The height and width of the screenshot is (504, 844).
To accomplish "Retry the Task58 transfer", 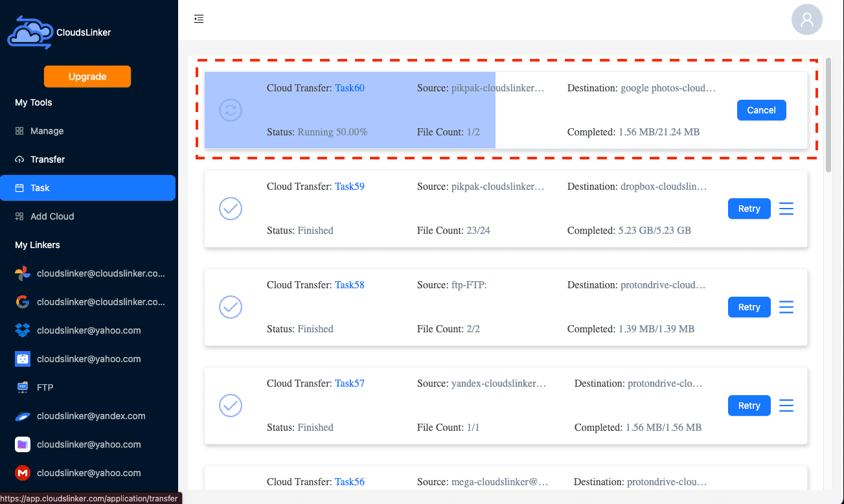I will point(749,307).
